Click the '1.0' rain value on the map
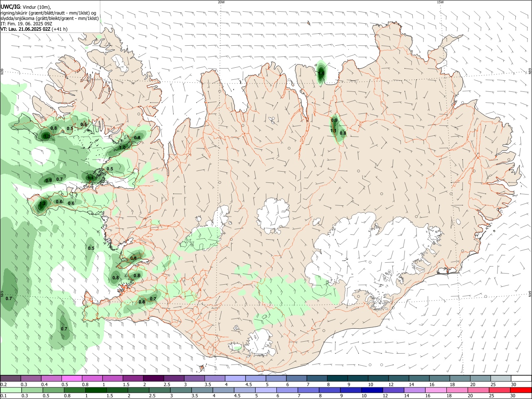This screenshot has width=532, height=399. [122, 148]
